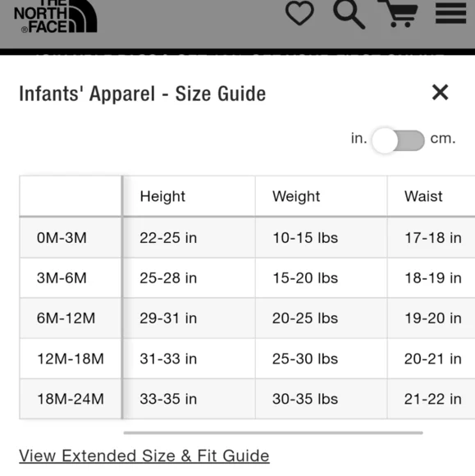Click the horizontal table scrollbar
The height and width of the screenshot is (476, 475).
(x=273, y=433)
